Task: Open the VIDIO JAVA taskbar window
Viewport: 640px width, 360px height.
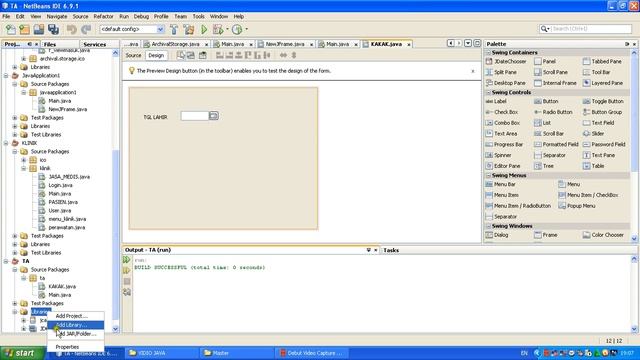Action: coord(161,353)
